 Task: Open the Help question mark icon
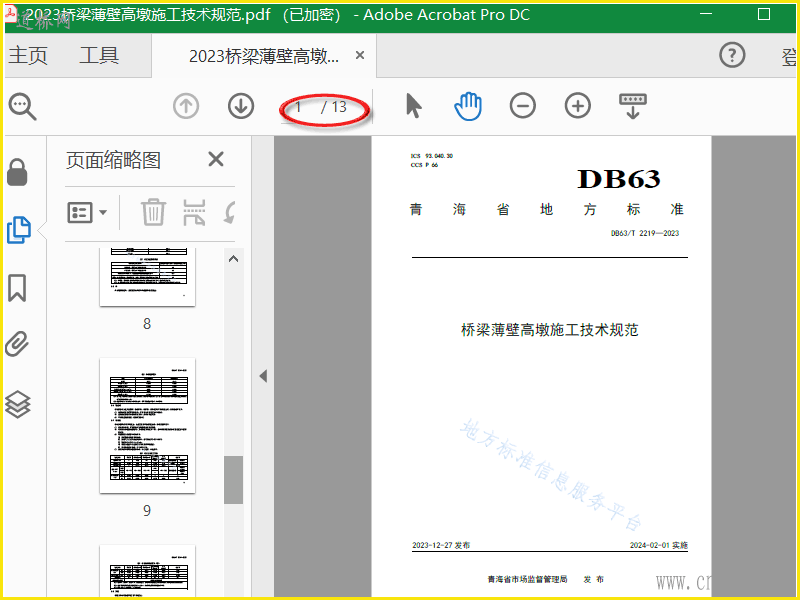pos(732,55)
